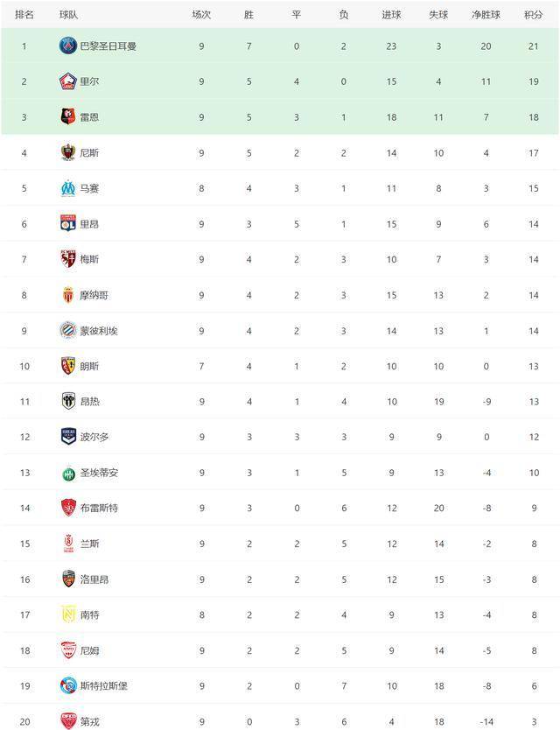Click the Paris Saint-Germain team logo
The image size is (560, 730).
(x=68, y=46)
